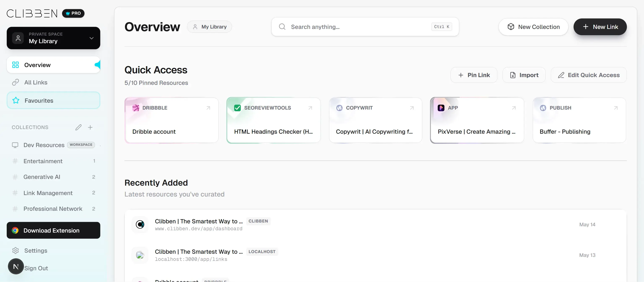Click the All Links chain icon

(16, 82)
